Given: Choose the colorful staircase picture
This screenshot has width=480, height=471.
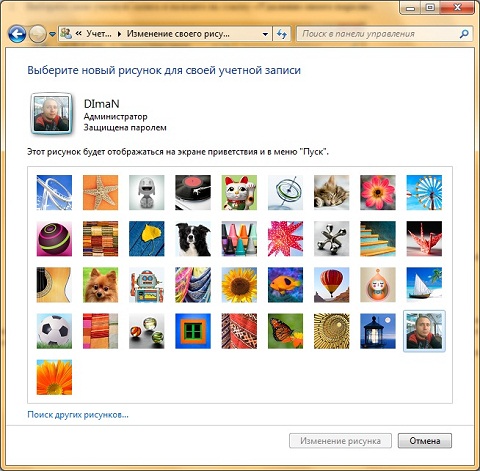Looking at the screenshot, I should coord(378,239).
